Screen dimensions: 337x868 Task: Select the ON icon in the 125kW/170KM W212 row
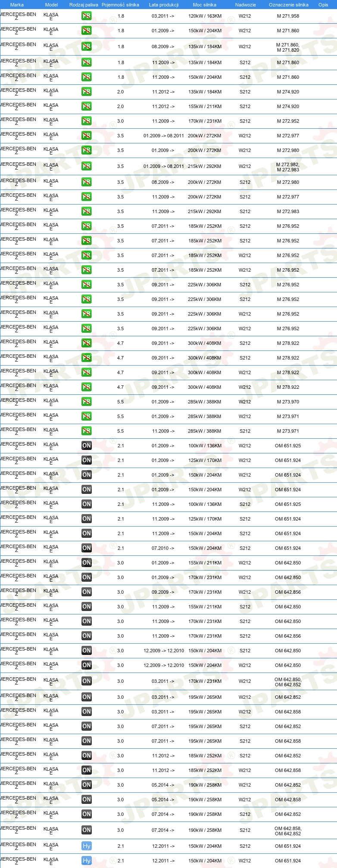coord(87,460)
